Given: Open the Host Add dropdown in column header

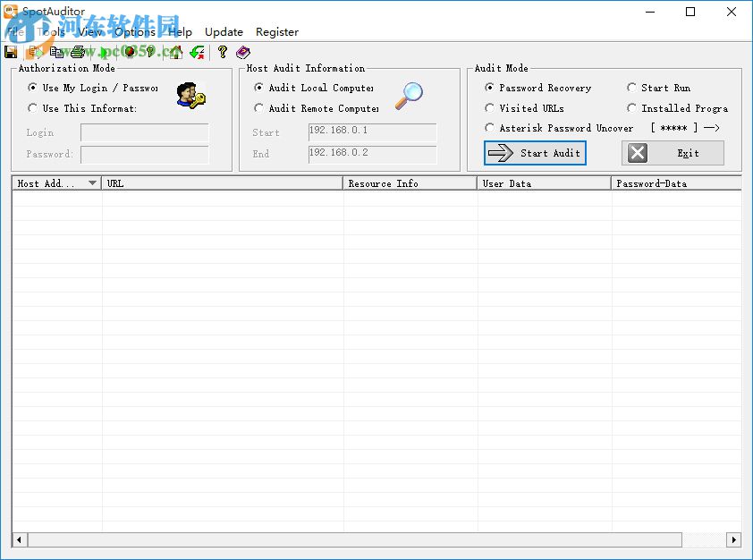Looking at the screenshot, I should [94, 182].
